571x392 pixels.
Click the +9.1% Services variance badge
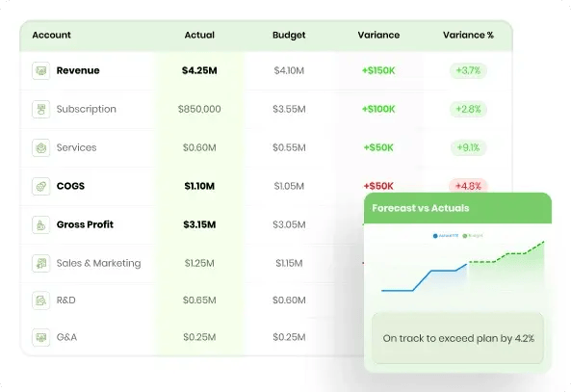[468, 147]
